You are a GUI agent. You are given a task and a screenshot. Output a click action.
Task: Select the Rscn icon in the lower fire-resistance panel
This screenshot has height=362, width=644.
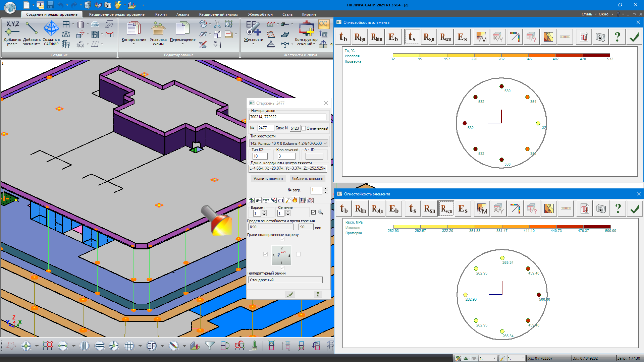[x=446, y=209]
